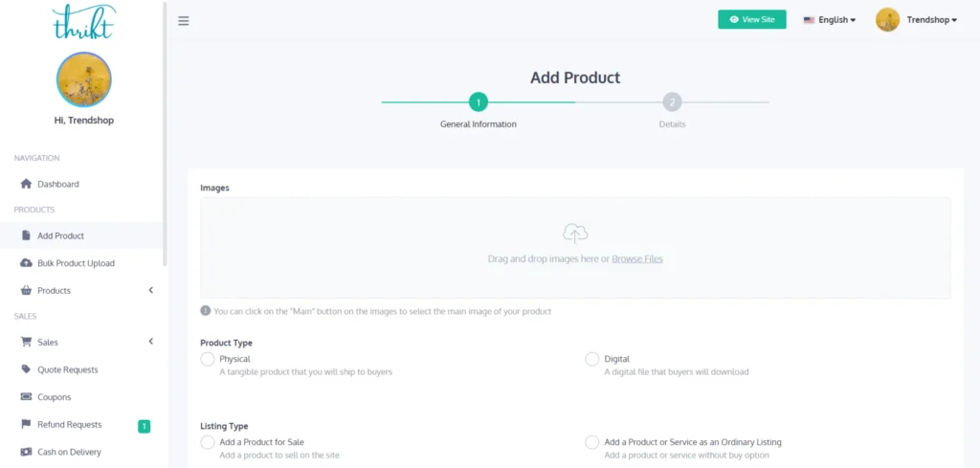Choose Ordinary Listing radio option
Image resolution: width=980 pixels, height=468 pixels.
pyautogui.click(x=592, y=442)
